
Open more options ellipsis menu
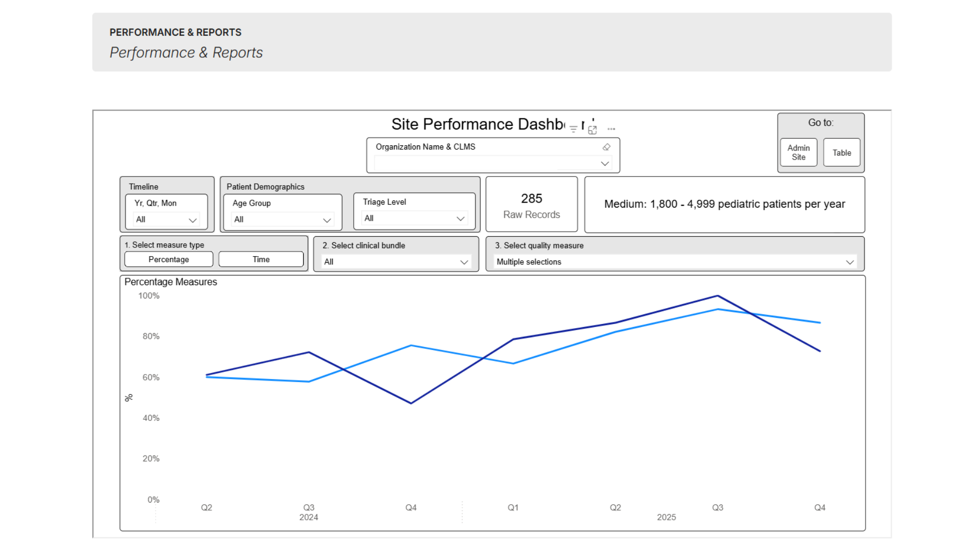(x=611, y=129)
